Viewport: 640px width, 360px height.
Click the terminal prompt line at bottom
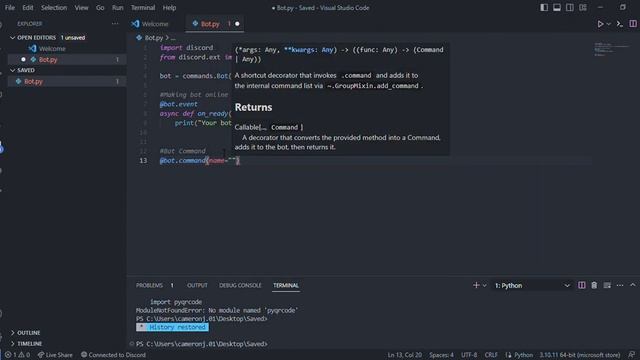point(202,344)
